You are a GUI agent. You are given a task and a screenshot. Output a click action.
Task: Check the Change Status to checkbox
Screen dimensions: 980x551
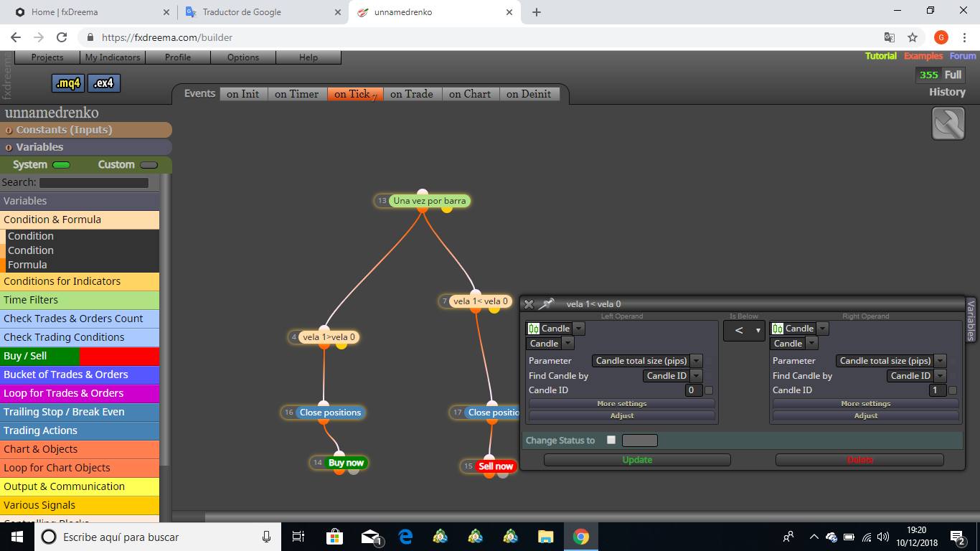point(611,440)
